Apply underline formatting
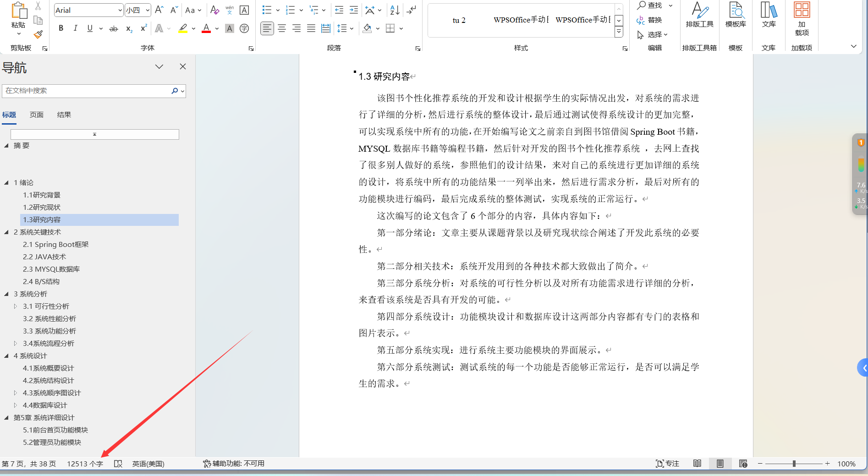The width and height of the screenshot is (868, 476). [90, 28]
